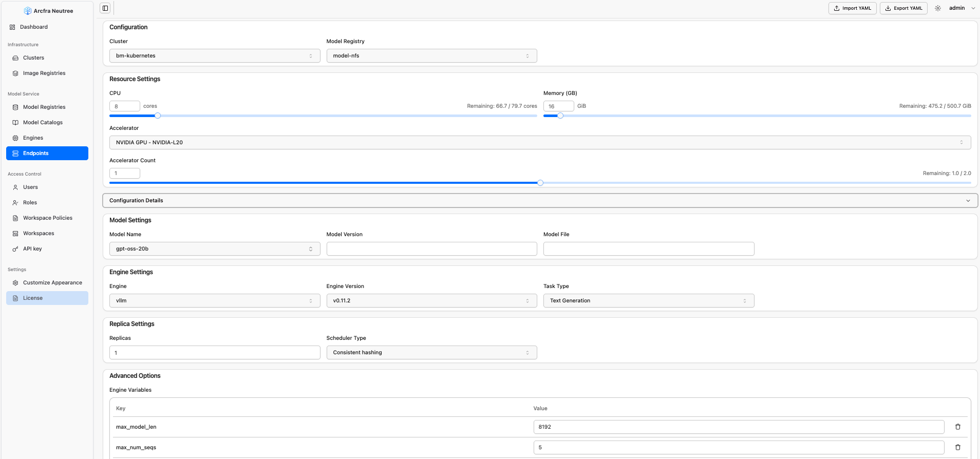
Task: Go to Model Catalogs page
Action: coord(43,123)
